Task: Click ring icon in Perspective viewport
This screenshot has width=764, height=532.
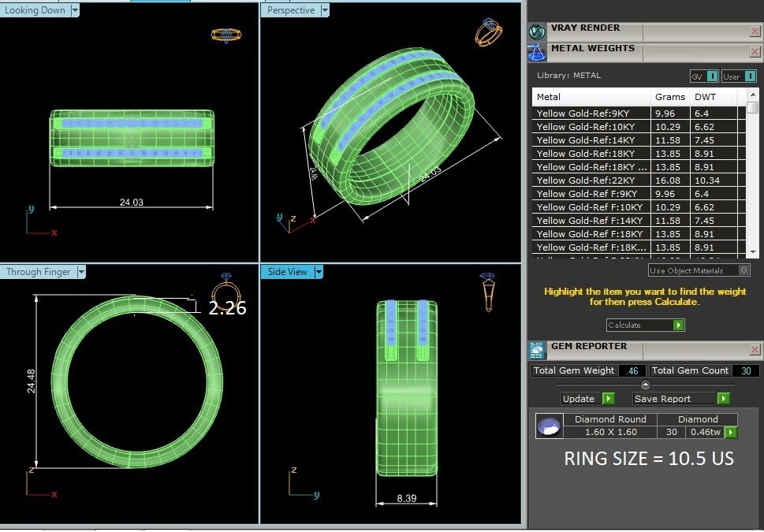Action: (x=488, y=33)
